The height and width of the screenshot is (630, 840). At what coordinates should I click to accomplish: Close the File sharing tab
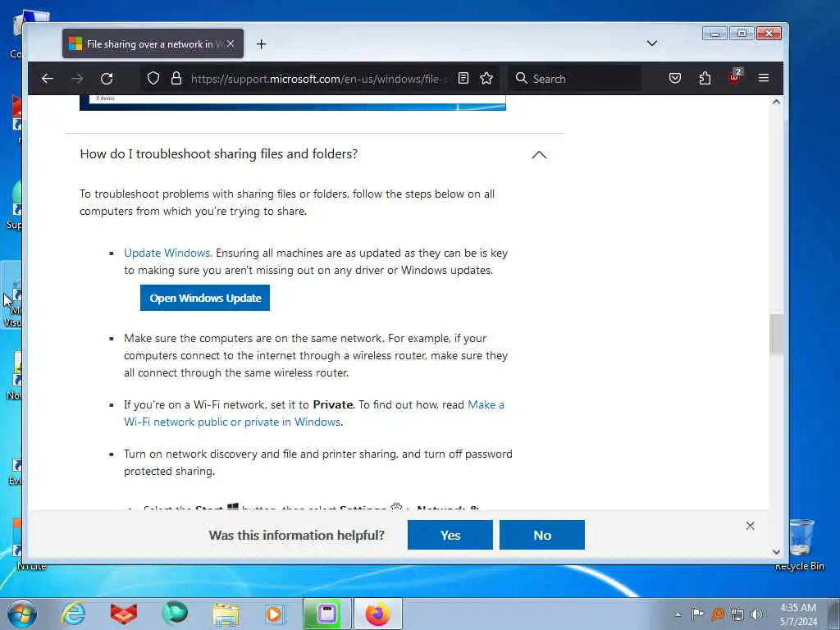[231, 44]
